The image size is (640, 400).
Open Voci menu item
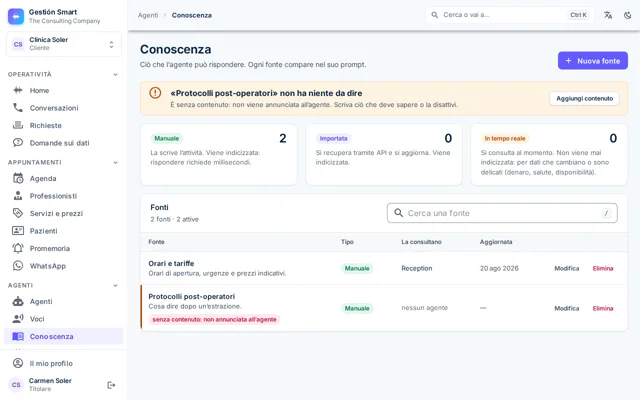63,319
